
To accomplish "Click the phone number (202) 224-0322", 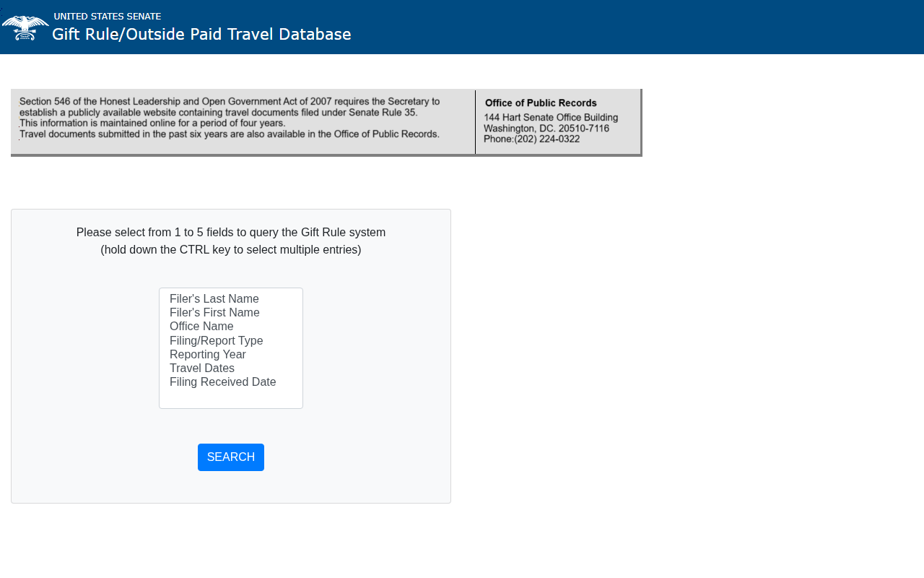I will [x=531, y=139].
